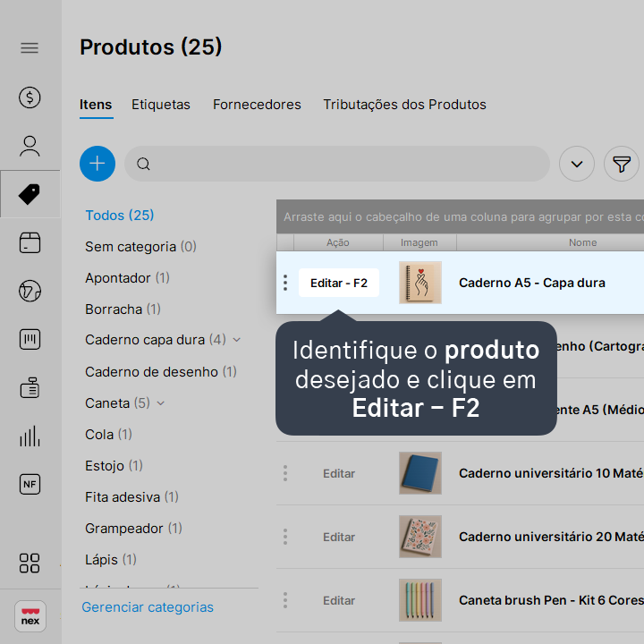The image size is (644, 644).
Task: Click the brush pen kit thumbnail
Action: 420,600
